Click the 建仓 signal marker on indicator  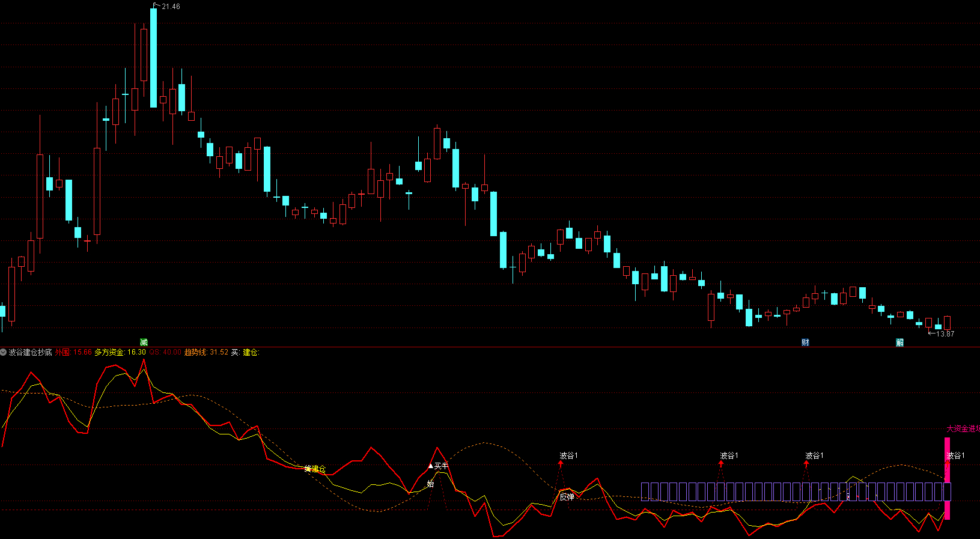tap(315, 469)
